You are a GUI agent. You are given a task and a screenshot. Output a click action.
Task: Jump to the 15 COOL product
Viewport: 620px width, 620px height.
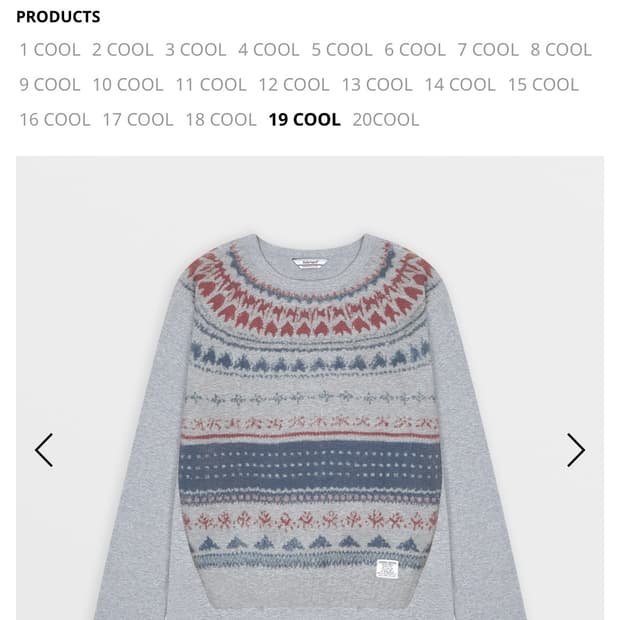click(x=543, y=85)
